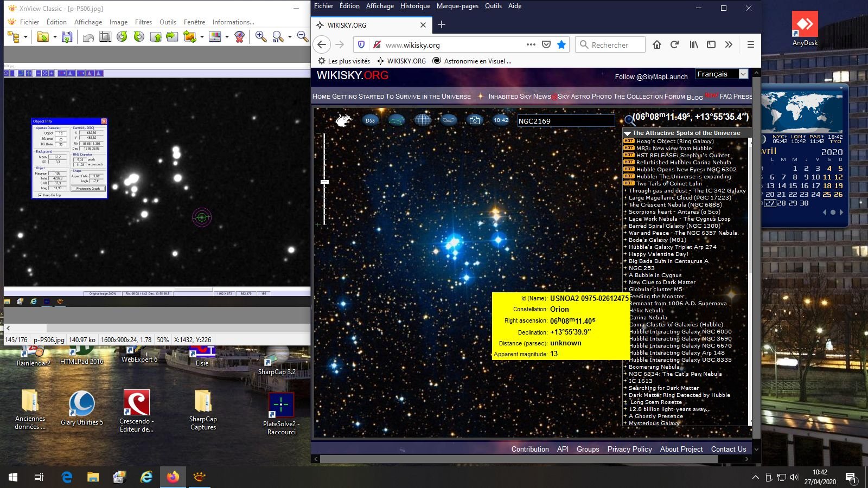Click the Firefox bookmark star icon
868x488 pixels.
561,44
